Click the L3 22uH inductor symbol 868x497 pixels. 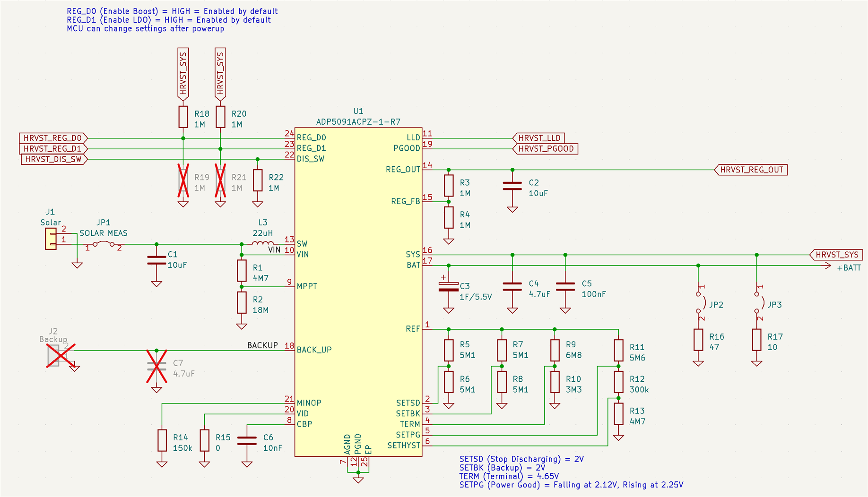click(x=262, y=244)
